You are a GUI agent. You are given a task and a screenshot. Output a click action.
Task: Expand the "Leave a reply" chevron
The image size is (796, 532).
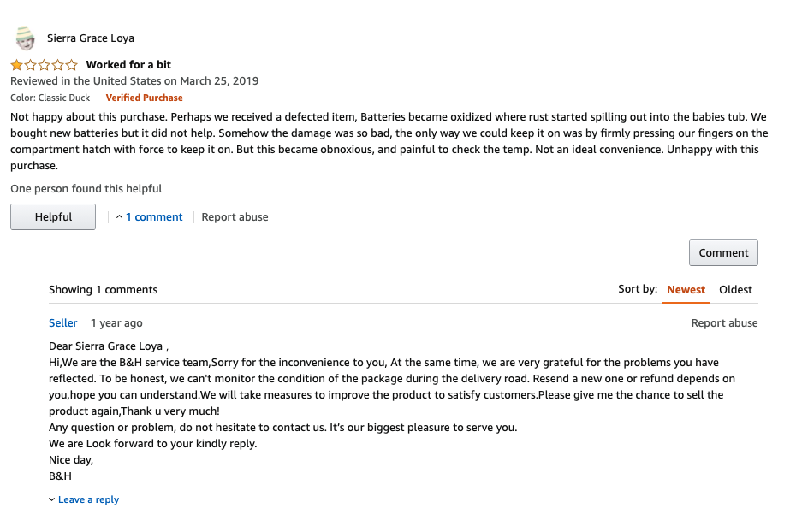51,500
